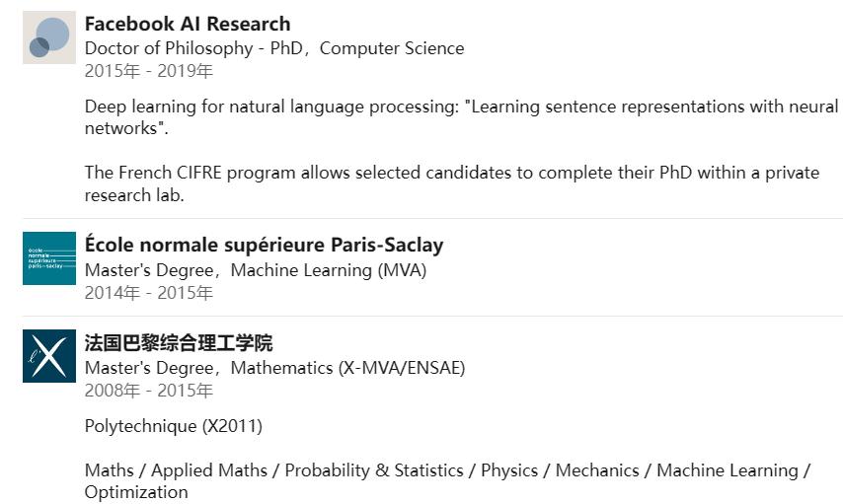
Task: Click the Deep learning for NLP description
Action: click(461, 117)
